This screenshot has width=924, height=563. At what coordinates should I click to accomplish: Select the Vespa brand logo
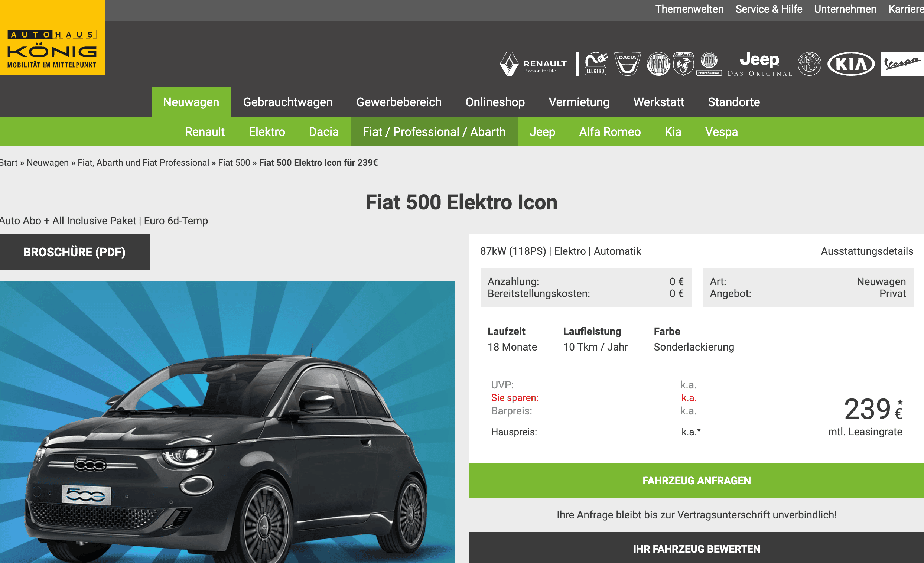click(902, 64)
